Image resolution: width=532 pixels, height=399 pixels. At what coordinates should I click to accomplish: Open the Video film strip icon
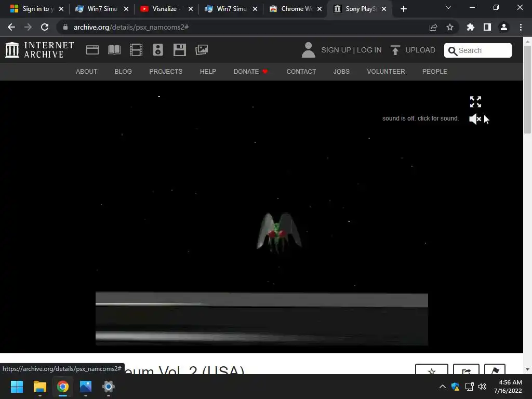(x=136, y=50)
